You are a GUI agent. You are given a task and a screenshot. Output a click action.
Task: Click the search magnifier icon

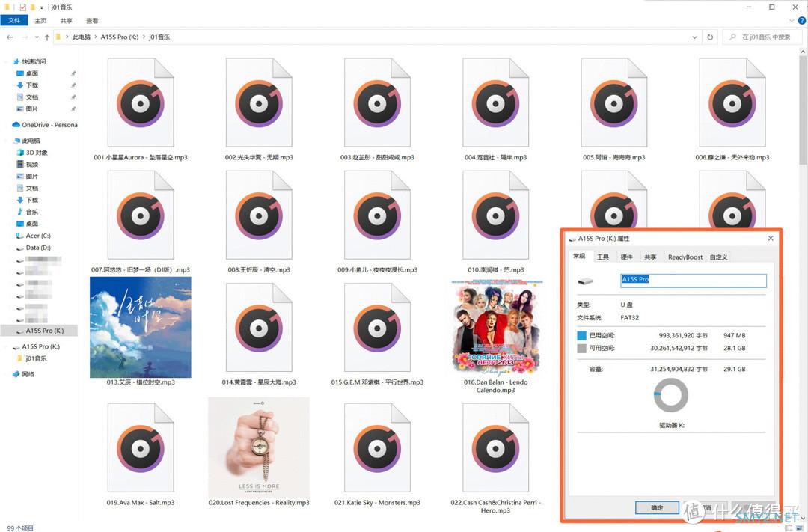click(x=732, y=37)
